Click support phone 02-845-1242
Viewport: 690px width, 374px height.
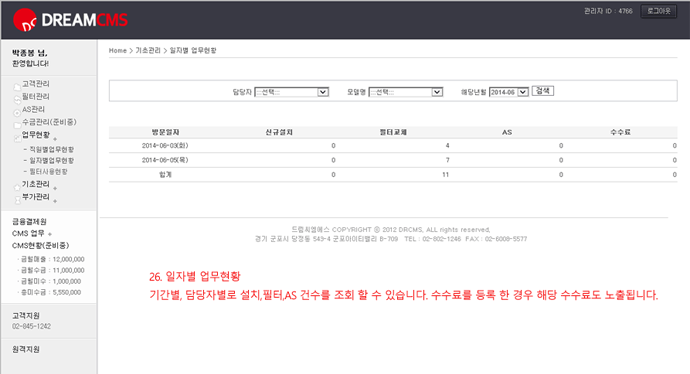31,326
